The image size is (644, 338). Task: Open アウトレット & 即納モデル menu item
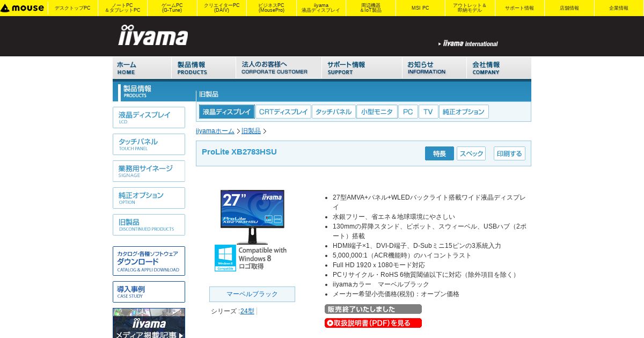[x=470, y=8]
